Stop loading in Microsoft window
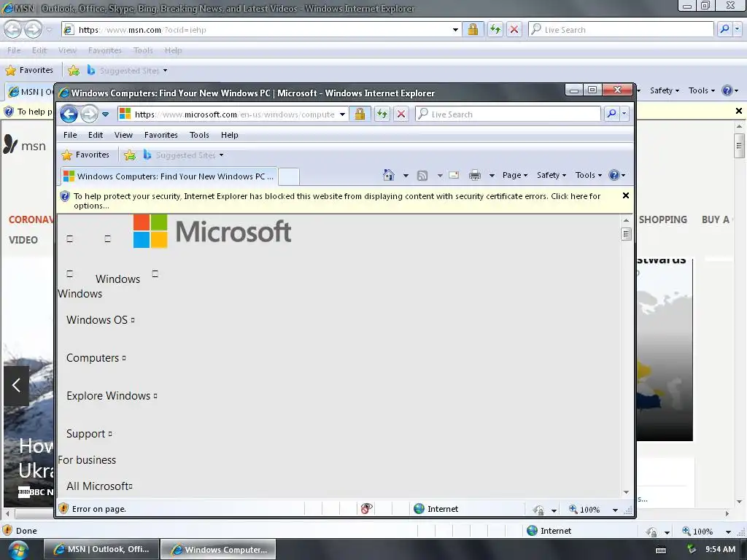The image size is (747, 560). tap(401, 114)
